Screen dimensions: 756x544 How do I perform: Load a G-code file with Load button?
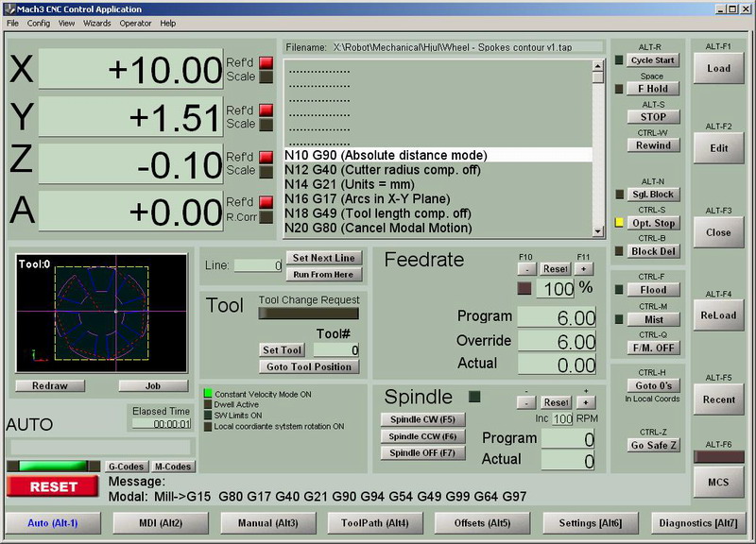pos(718,68)
